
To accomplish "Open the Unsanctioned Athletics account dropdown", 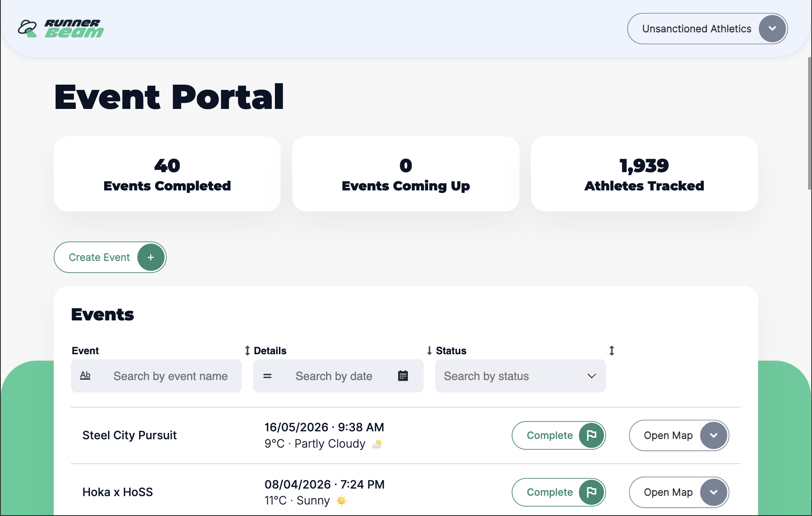I will (x=707, y=29).
